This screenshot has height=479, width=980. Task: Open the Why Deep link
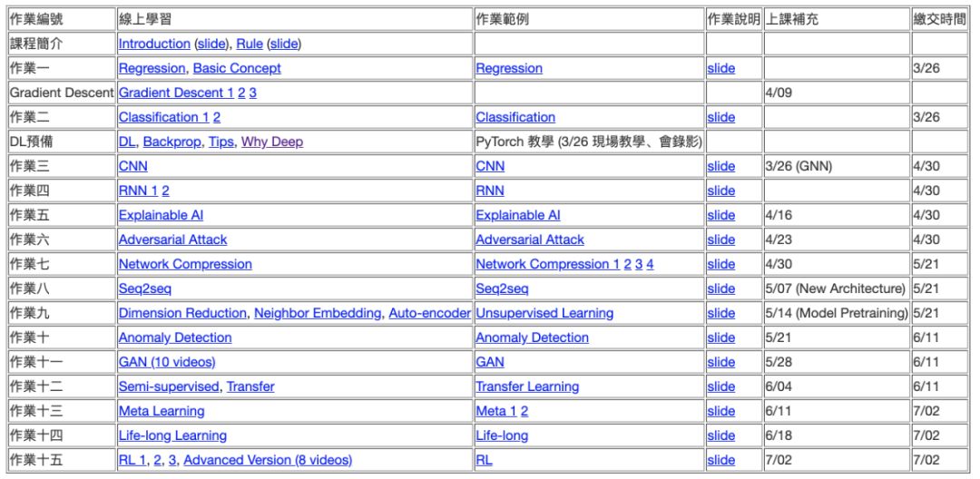click(272, 142)
